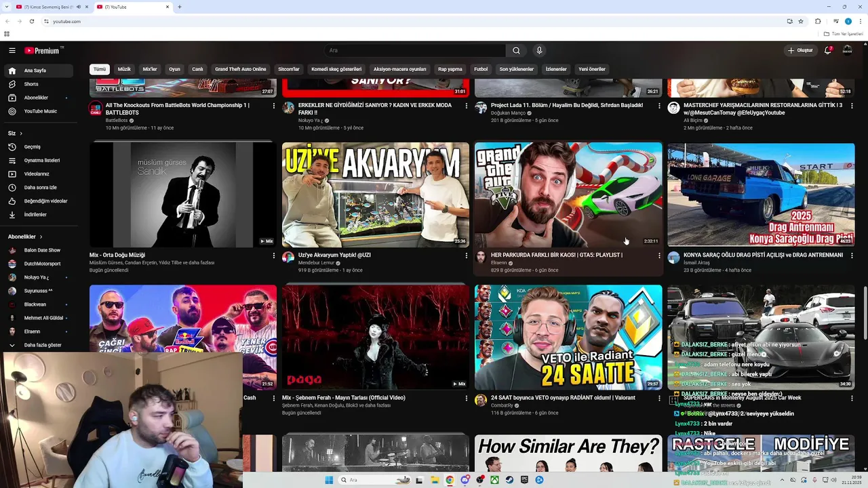Select the Grand Theft Auto Online chip

(241, 69)
